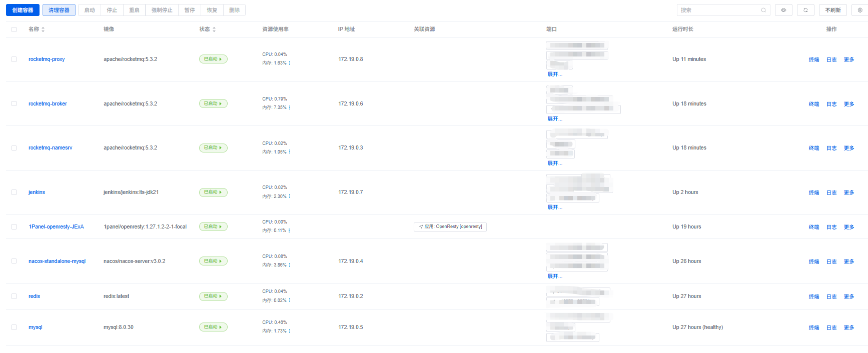The width and height of the screenshot is (868, 353).
Task: Click 重启 in the top action bar
Action: pos(134,10)
